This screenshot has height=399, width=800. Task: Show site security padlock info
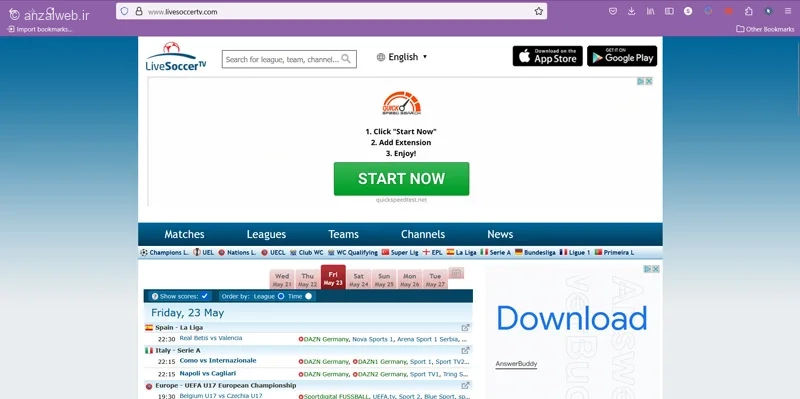pos(139,11)
